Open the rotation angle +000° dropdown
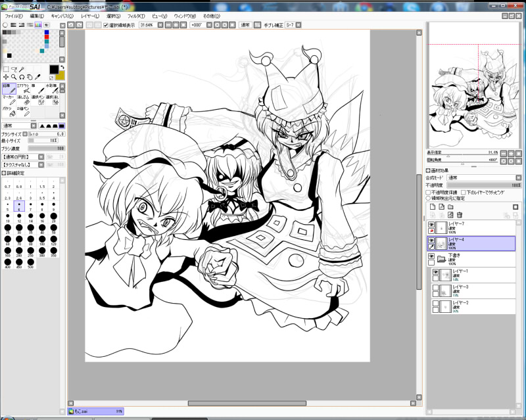This screenshot has height=420, width=526. coord(209,25)
